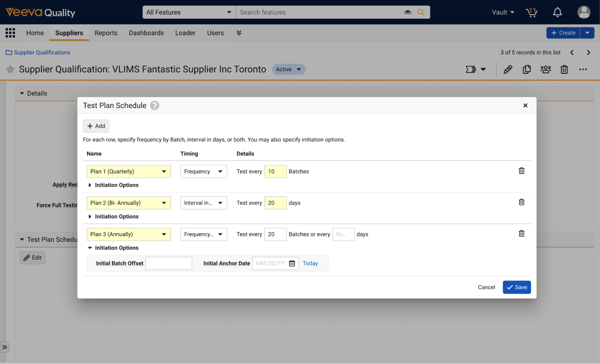Viewport: 600px width, 364px height.
Task: Open the app launcher grid icon
Action: 10,33
